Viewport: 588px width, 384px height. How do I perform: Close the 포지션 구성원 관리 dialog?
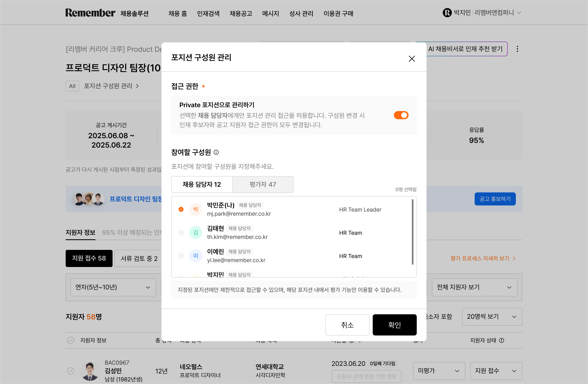pyautogui.click(x=412, y=59)
